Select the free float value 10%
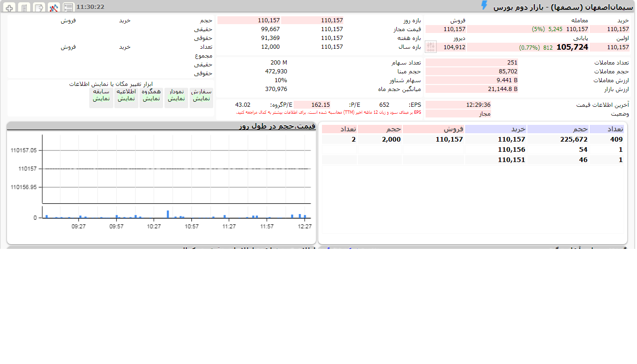637x364 pixels. click(281, 80)
